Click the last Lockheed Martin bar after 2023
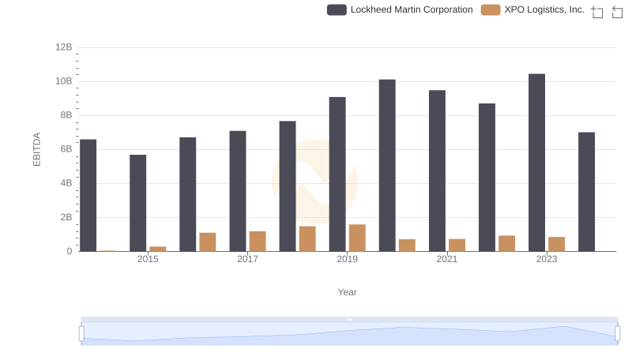The height and width of the screenshot is (364, 632). point(586,192)
